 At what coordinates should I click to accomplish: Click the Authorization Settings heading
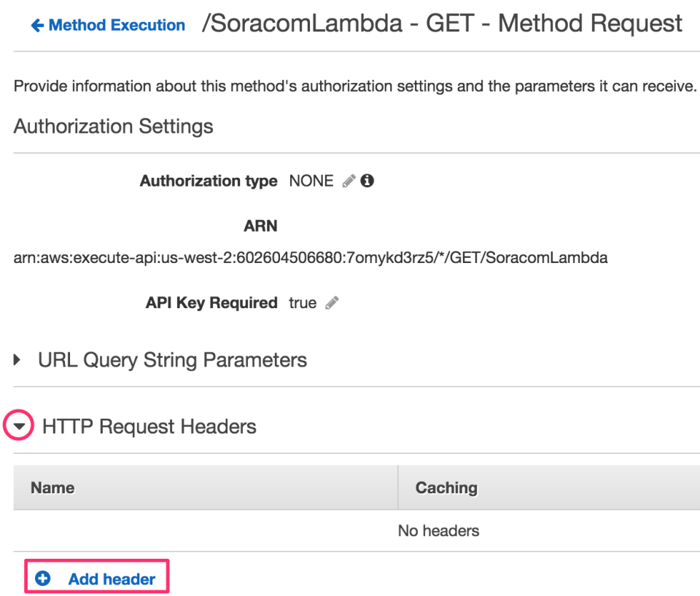pos(113,127)
